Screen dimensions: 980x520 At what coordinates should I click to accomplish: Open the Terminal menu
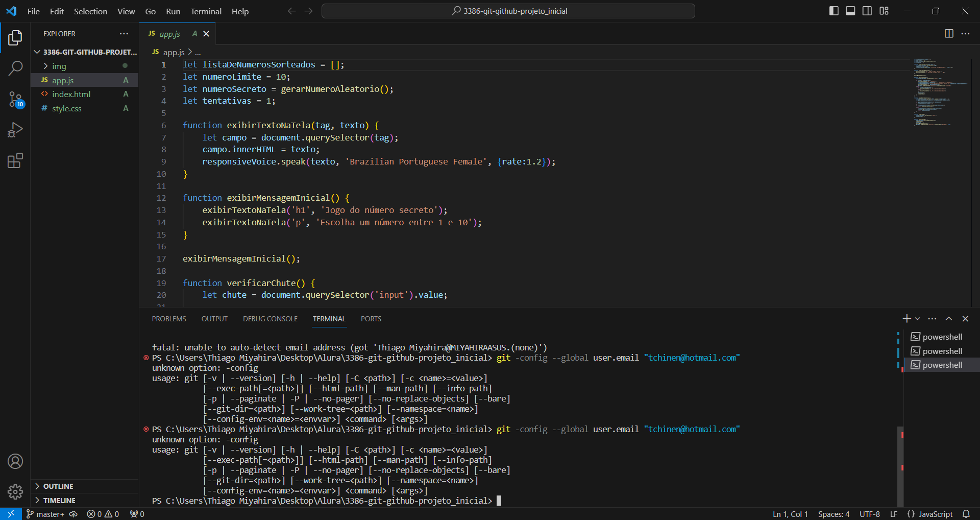point(206,11)
